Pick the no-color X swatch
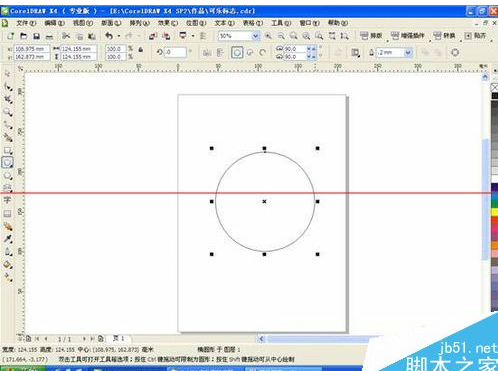498x371 pixels. click(494, 88)
